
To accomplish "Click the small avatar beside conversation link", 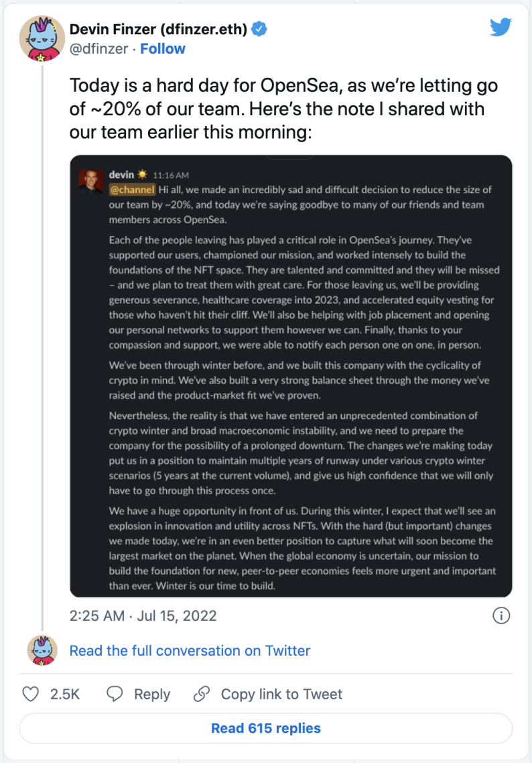I will pos(42,650).
